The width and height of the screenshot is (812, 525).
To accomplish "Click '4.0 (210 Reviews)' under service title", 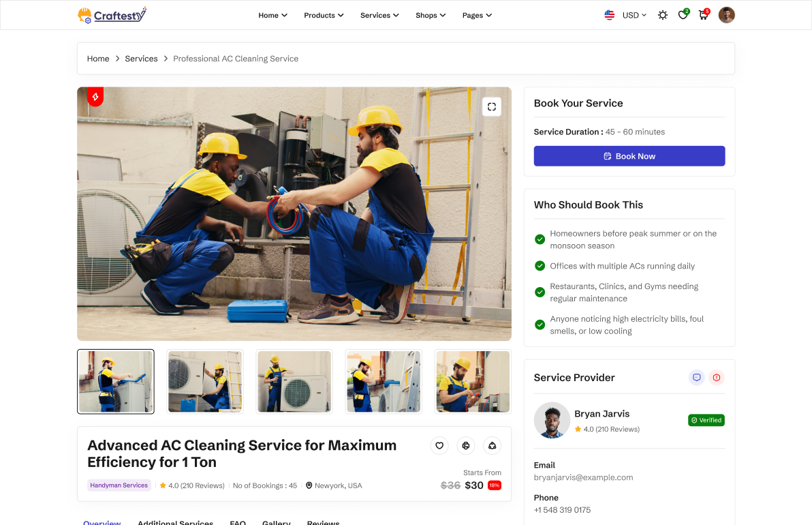I will click(x=196, y=485).
